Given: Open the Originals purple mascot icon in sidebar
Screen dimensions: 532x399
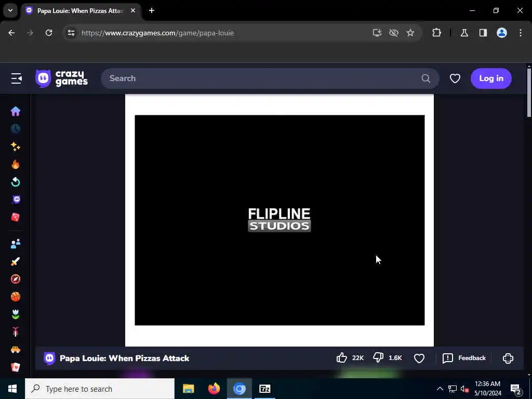Looking at the screenshot, I should pos(16,199).
